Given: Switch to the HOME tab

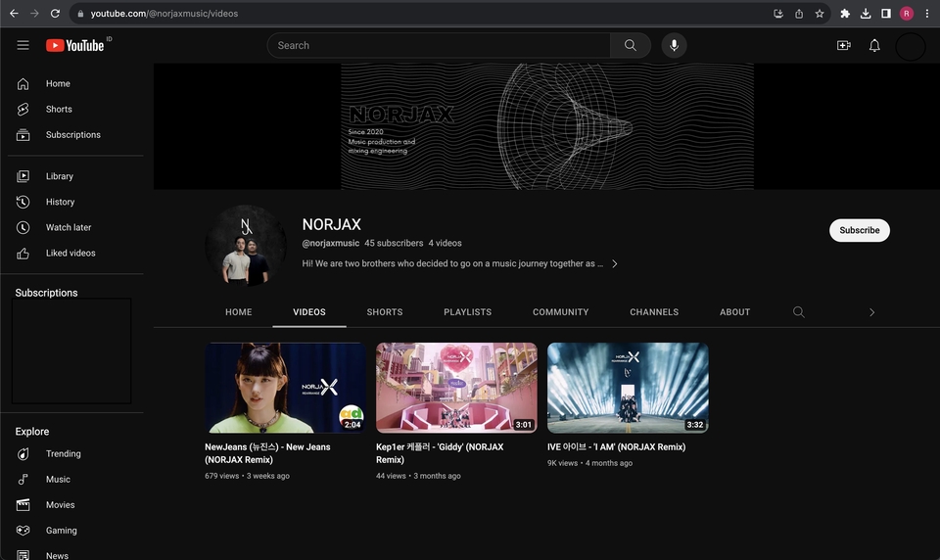Looking at the screenshot, I should coord(239,311).
